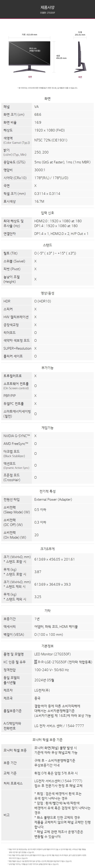Click the 전기적 특성 section heading

point(47,491)
